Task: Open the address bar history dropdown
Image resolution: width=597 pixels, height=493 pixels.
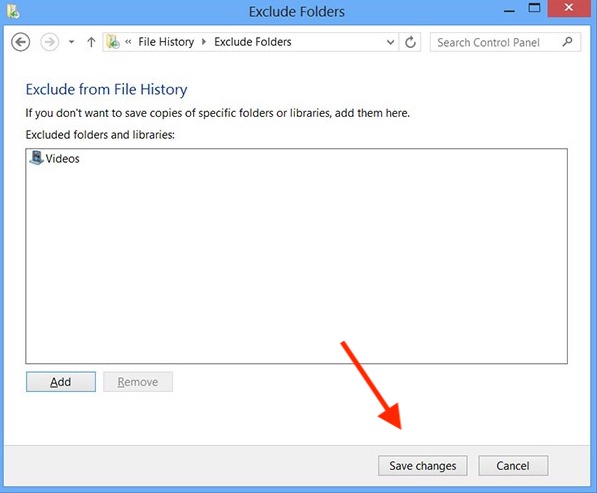Action: (390, 42)
